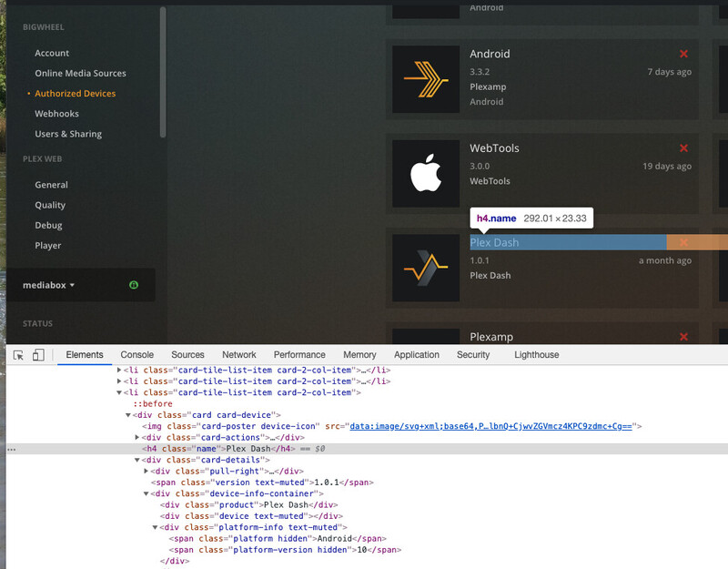
Task: Click the Apple logo icon on the WebTools card
Action: pyautogui.click(x=426, y=174)
